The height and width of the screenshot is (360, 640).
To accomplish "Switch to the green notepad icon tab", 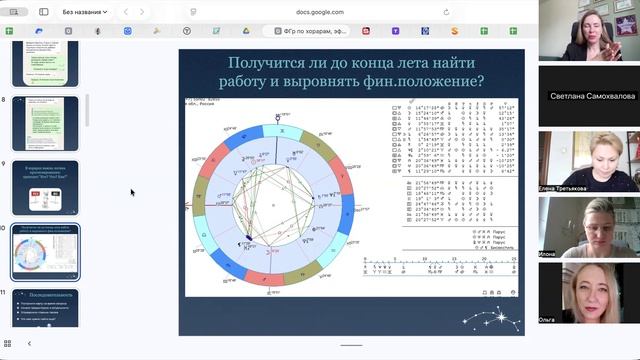I will click(216, 31).
